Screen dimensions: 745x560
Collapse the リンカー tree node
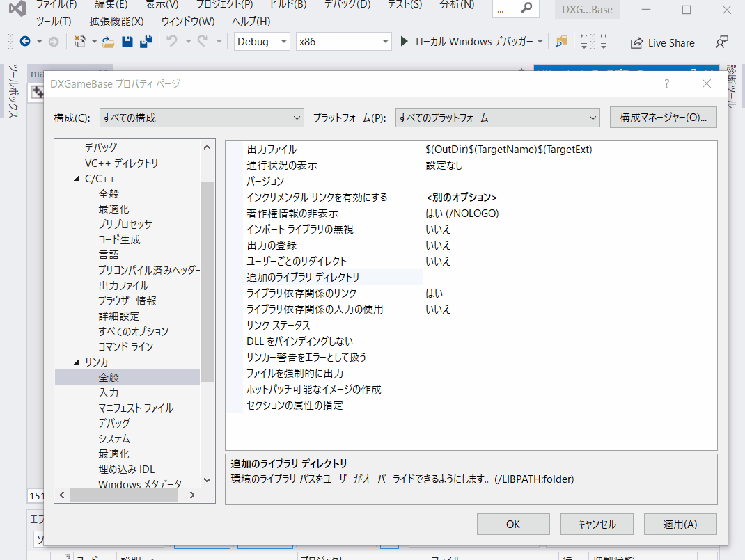(77, 362)
